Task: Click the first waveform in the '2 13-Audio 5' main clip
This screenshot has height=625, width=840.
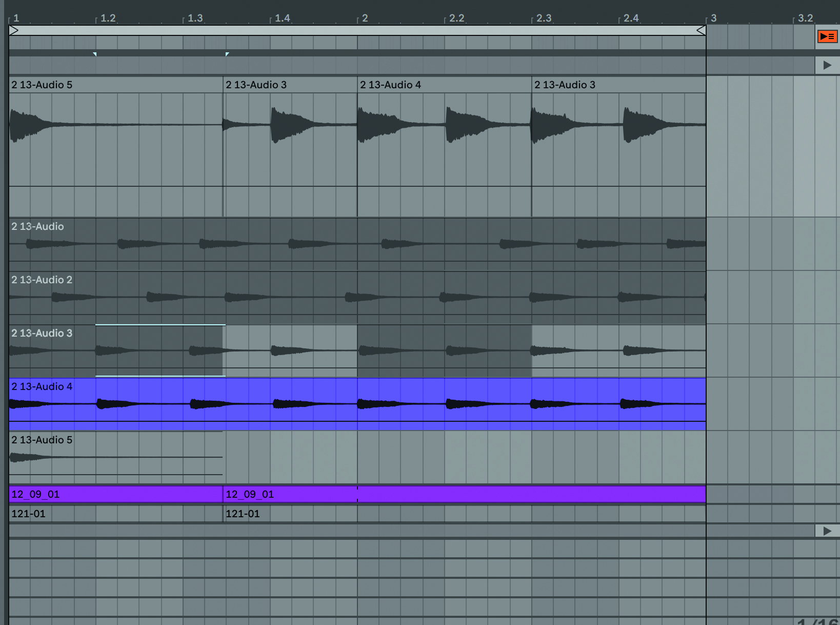Action: click(x=31, y=125)
